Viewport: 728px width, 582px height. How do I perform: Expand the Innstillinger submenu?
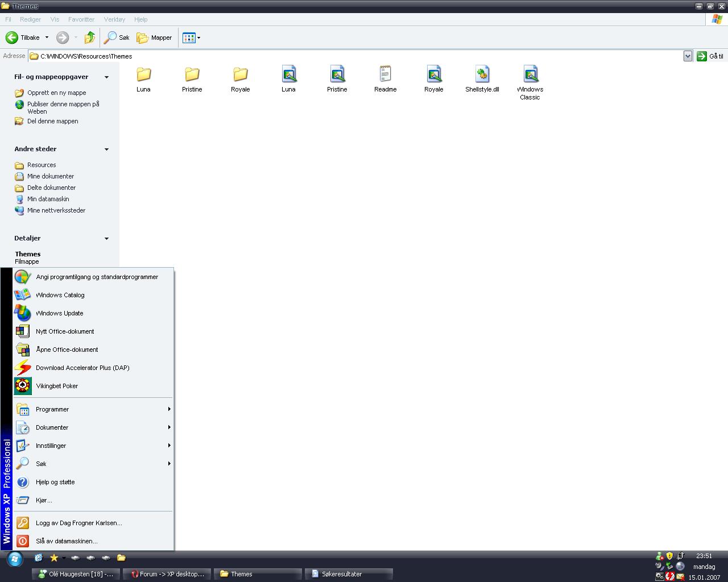coord(93,446)
